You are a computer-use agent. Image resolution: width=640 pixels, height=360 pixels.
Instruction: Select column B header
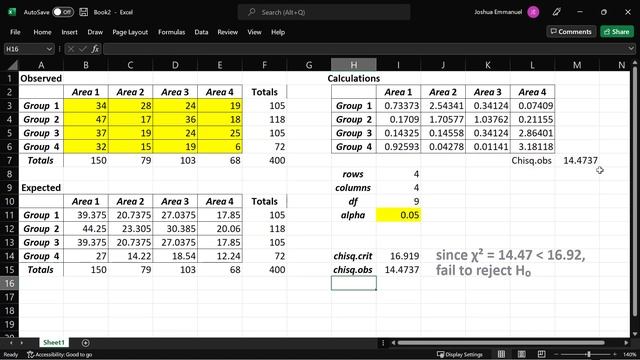(x=86, y=65)
